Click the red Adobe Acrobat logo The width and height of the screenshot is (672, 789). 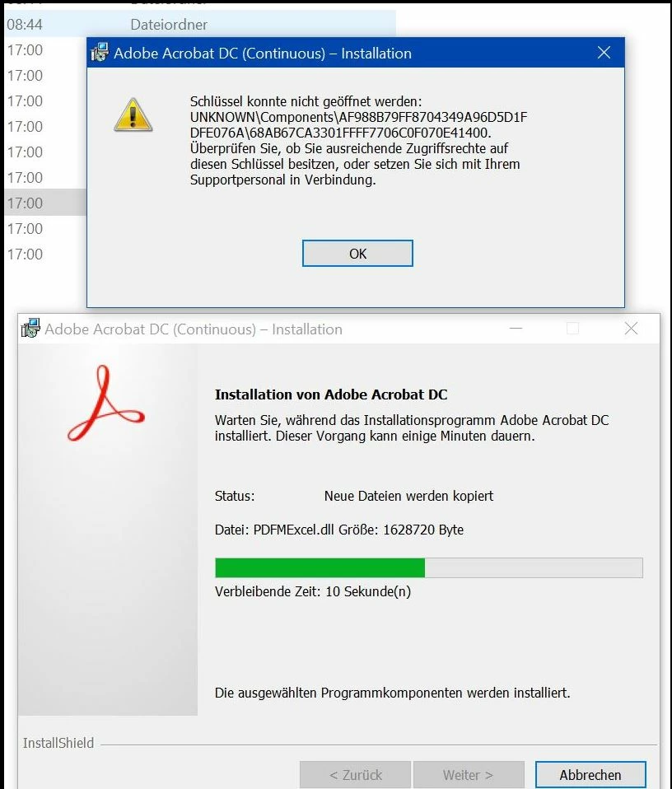105,404
